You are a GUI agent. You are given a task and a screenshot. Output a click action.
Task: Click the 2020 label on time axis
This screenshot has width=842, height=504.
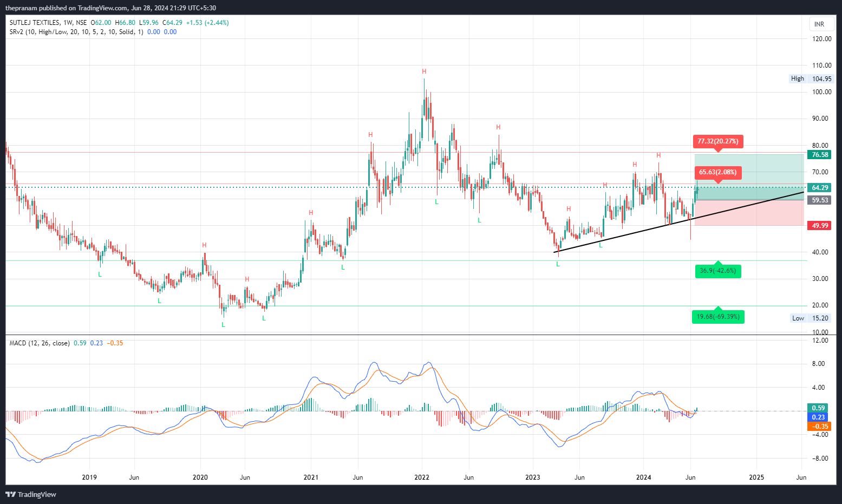pos(200,477)
